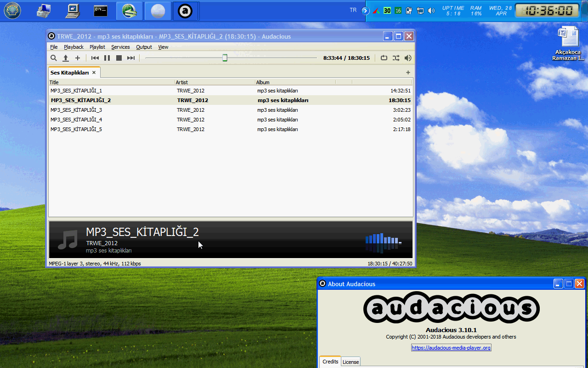Click the 2:05:02 track length cell

(401, 120)
